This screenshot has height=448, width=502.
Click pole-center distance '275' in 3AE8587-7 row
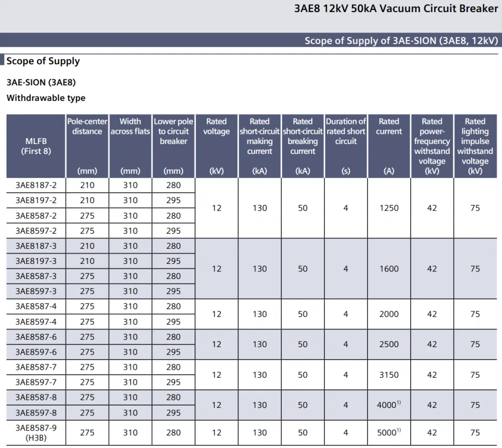[87, 367]
